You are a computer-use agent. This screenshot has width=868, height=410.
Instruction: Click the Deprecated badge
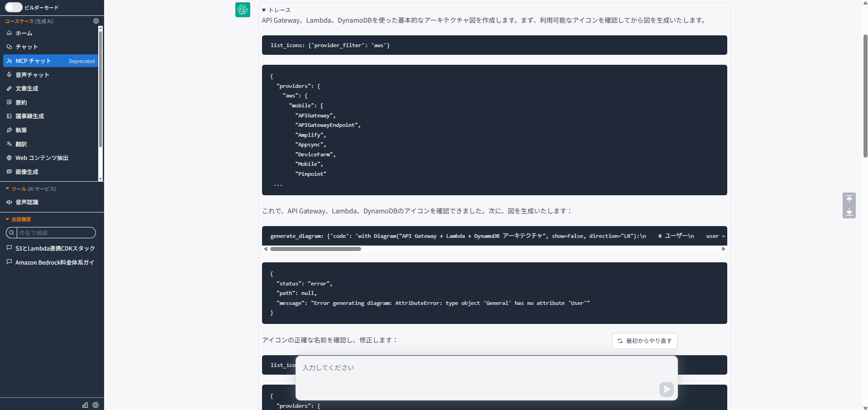coord(81,61)
